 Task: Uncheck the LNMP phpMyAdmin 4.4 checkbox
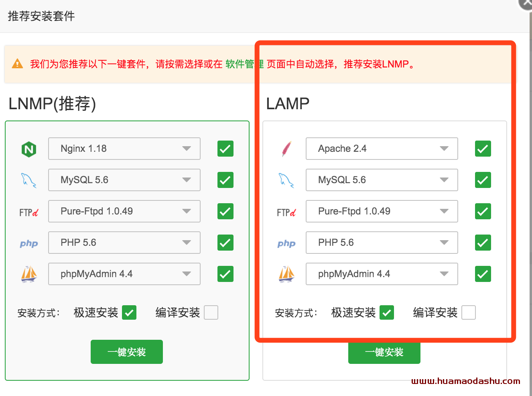(225, 274)
